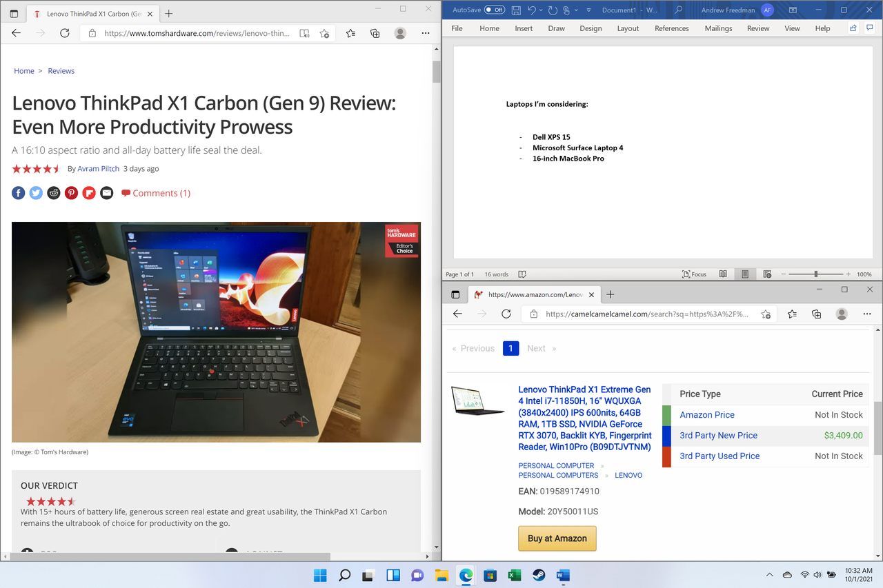Screen dimensions: 883x588
Task: Click the Word zoom slider handle
Action: (x=815, y=274)
